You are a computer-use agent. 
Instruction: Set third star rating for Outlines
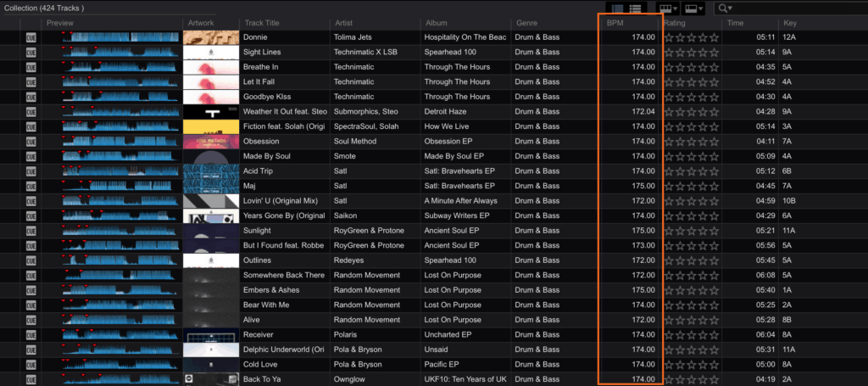point(692,260)
